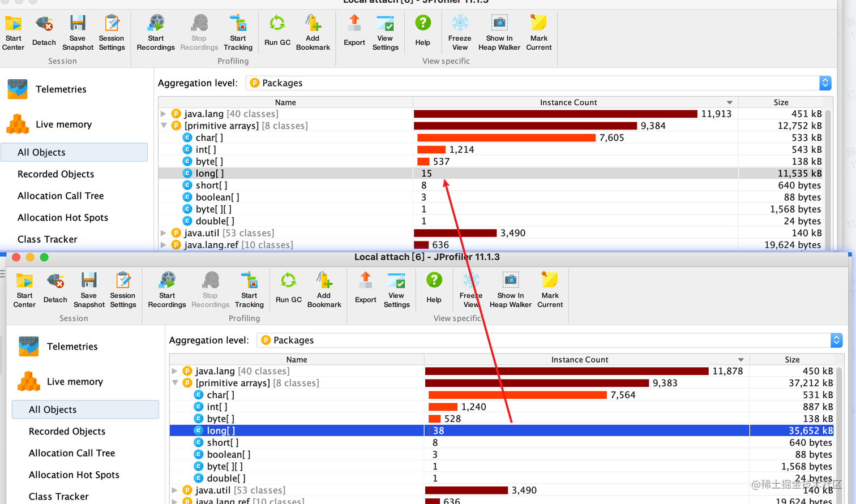Click Start Center in back window
Viewport: 856px width, 504px height.
click(x=13, y=32)
